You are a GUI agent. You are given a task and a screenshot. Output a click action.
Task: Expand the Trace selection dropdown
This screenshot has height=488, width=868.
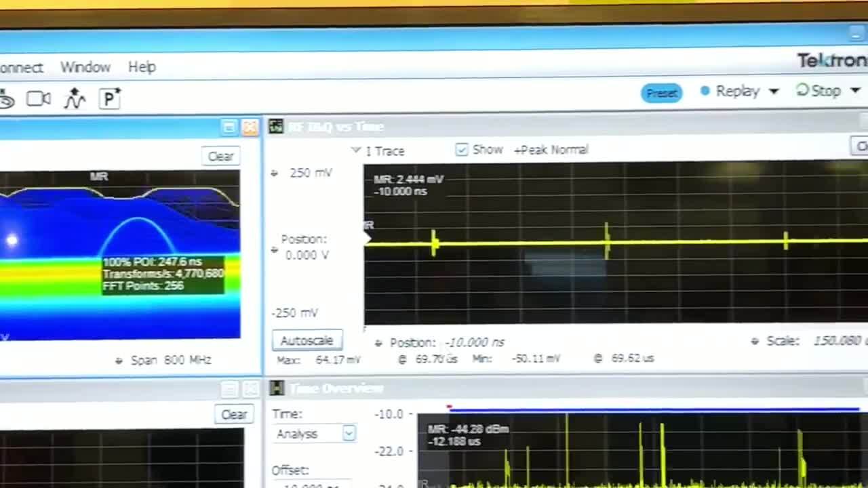click(x=356, y=150)
